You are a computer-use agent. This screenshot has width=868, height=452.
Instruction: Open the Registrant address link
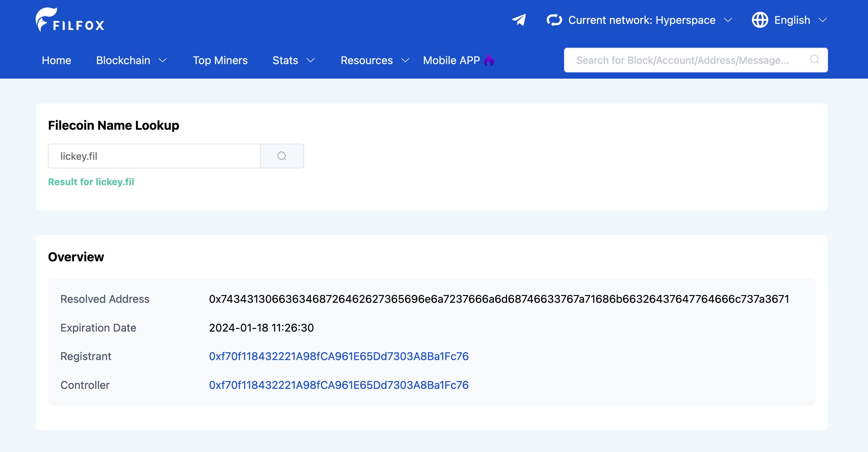(339, 356)
